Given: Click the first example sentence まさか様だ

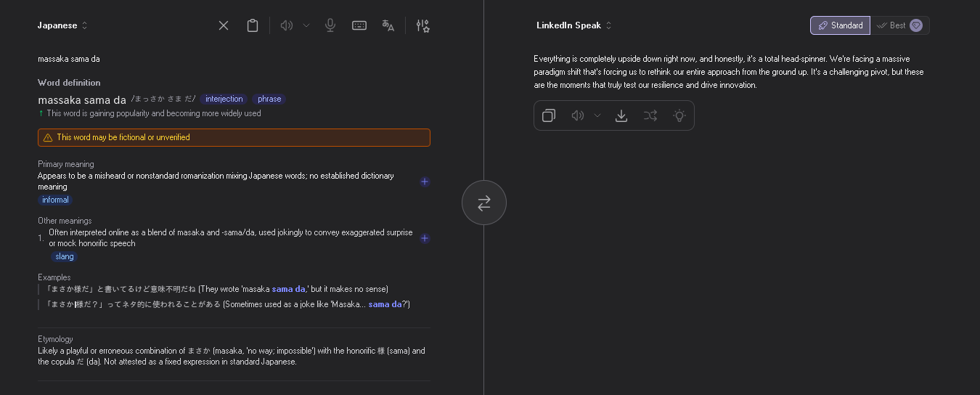Looking at the screenshot, I should 216,289.
